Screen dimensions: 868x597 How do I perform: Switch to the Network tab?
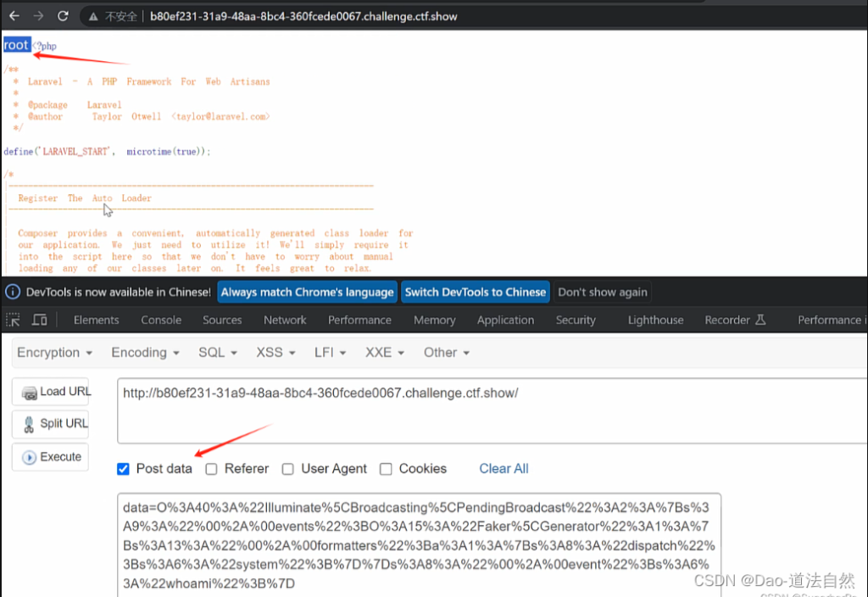[x=285, y=320]
